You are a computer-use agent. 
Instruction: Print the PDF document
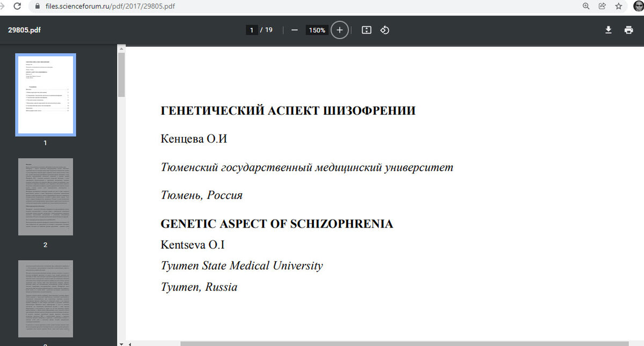[628, 30]
